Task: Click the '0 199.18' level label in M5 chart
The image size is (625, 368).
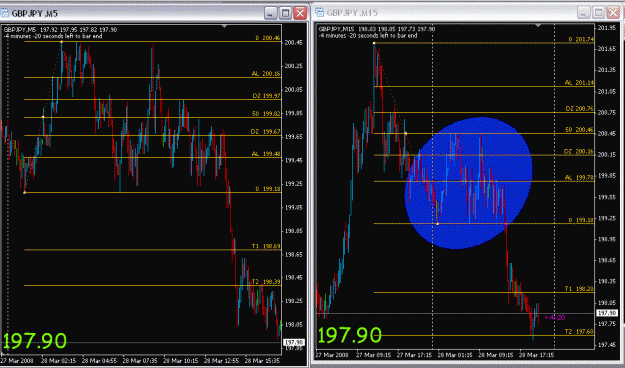Action: click(x=268, y=189)
